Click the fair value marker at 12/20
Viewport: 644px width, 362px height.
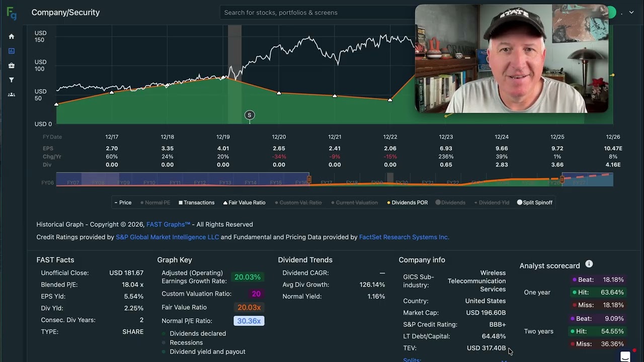[x=279, y=93]
